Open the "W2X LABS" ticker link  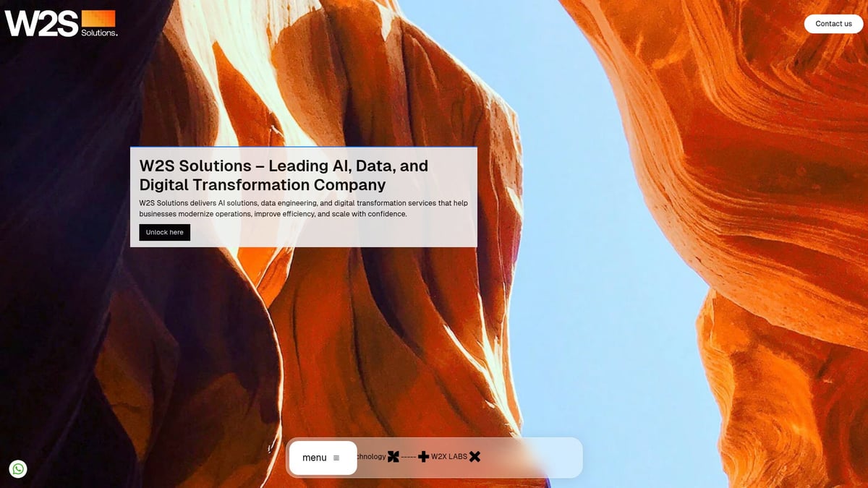coord(450,456)
